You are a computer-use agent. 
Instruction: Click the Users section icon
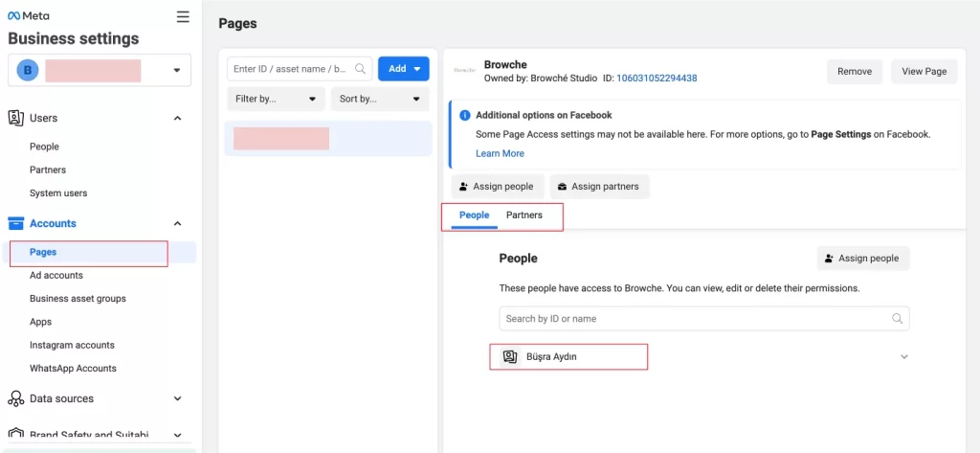[15, 118]
